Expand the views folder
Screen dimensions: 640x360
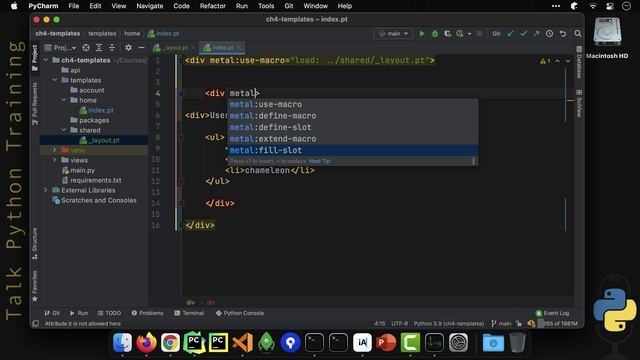[x=55, y=160]
